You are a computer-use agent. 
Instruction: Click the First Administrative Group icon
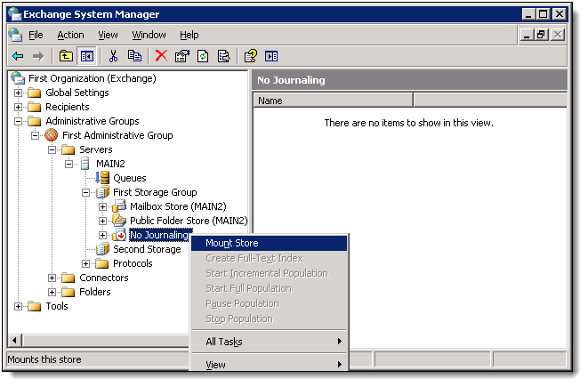(51, 135)
